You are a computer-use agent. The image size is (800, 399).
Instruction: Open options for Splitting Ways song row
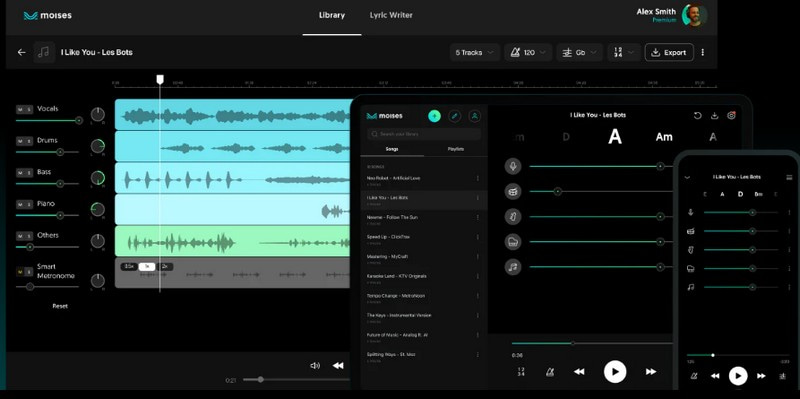pyautogui.click(x=478, y=355)
